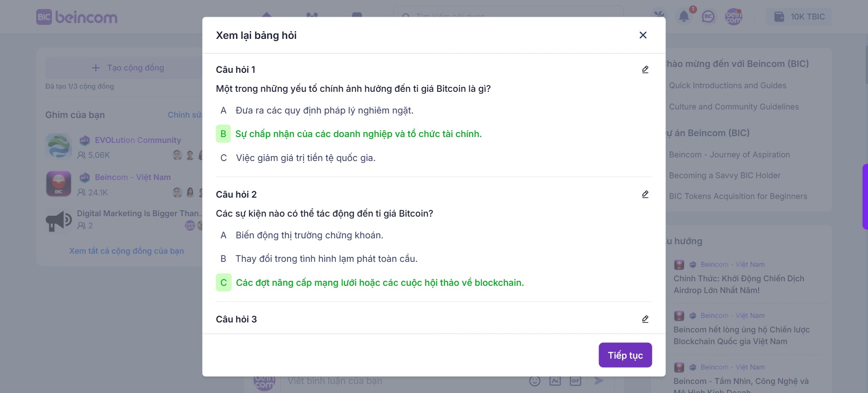The height and width of the screenshot is (393, 868).
Task: Open Quick Introductions and Guides link
Action: (x=727, y=85)
